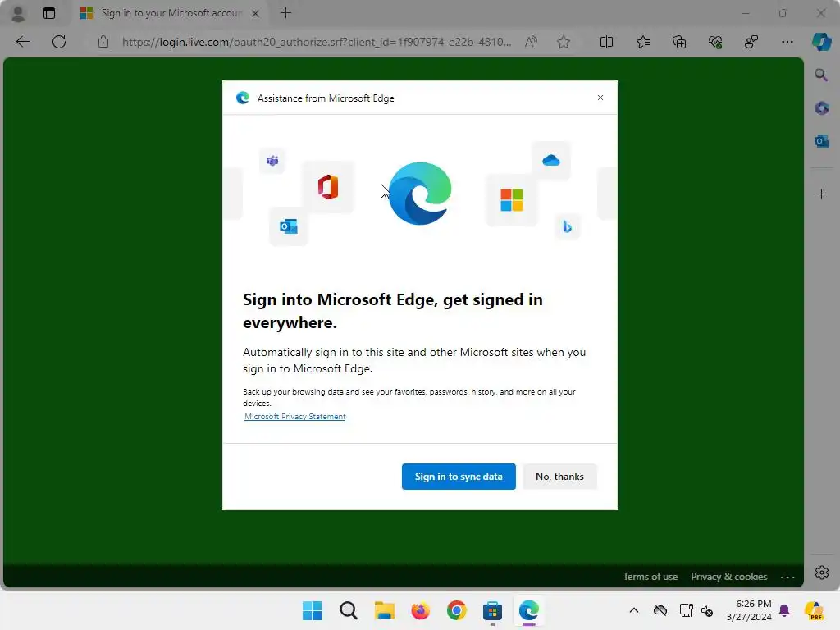Open Edge Settings and more menu
This screenshot has height=630, width=840.
point(787,42)
